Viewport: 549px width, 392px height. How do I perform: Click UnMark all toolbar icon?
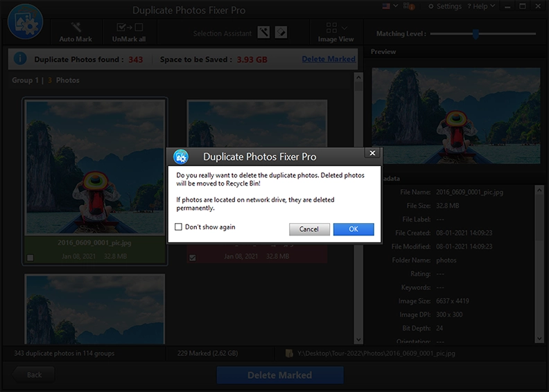point(129,27)
